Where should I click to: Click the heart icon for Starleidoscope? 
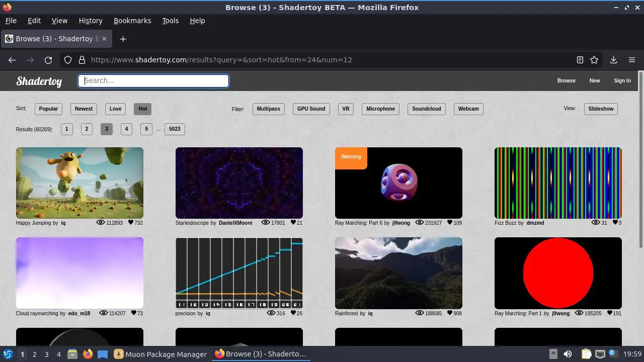click(294, 222)
